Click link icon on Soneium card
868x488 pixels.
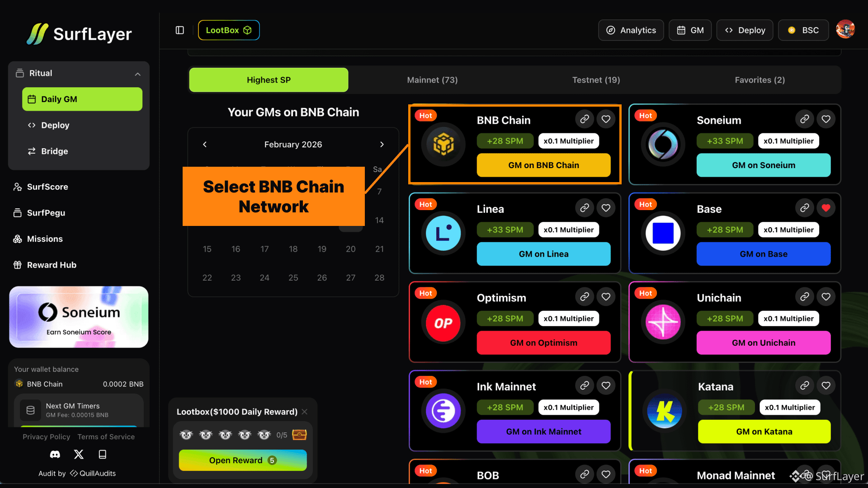(804, 119)
